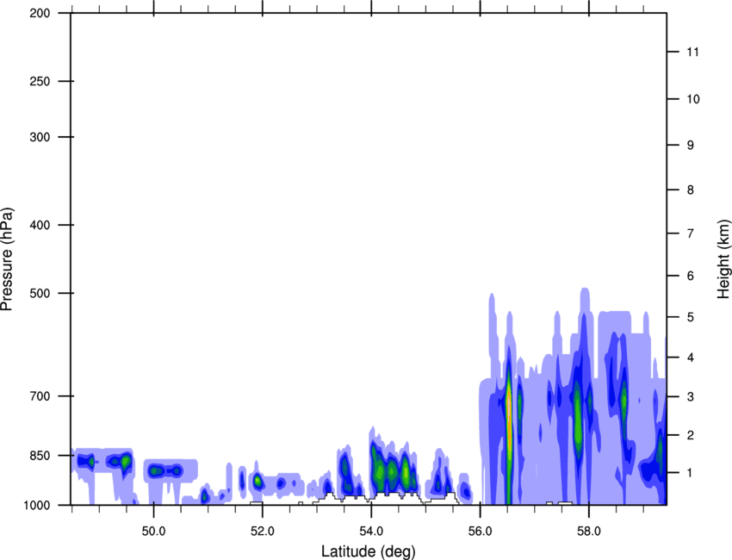Viewport: 732px width, 560px height.
Task: Select the 300 pressure tick label
Action: 40,137
